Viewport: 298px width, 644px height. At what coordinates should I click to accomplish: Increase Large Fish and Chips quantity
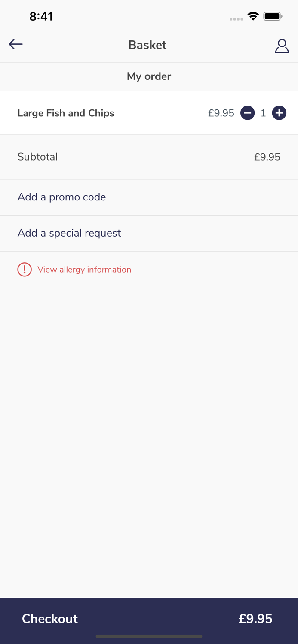(x=279, y=113)
